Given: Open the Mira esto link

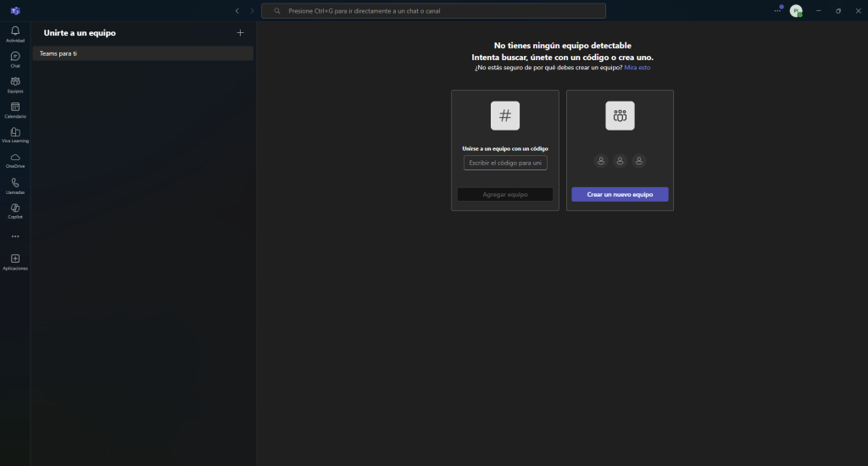Looking at the screenshot, I should coord(637,67).
